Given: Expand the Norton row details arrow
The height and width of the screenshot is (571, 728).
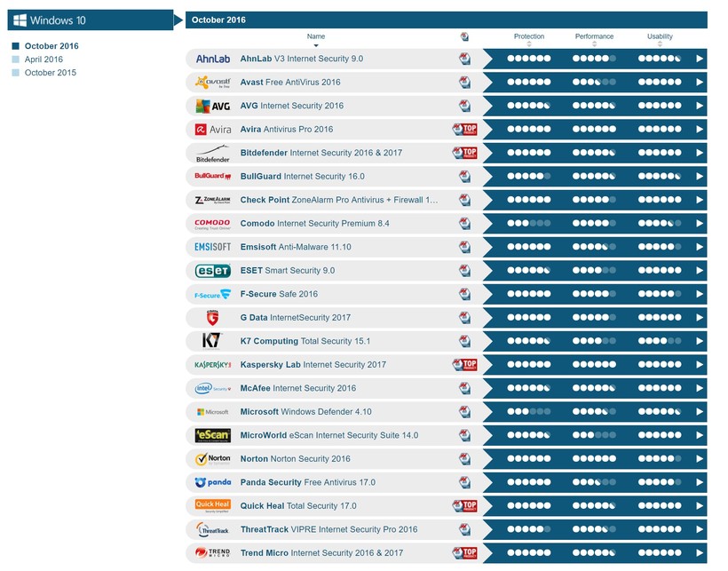Looking at the screenshot, I should coord(700,458).
